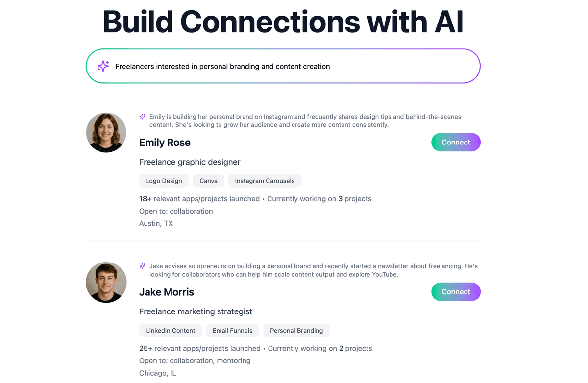
Task: Select the Instagram Carousels tag
Action: pos(265,181)
